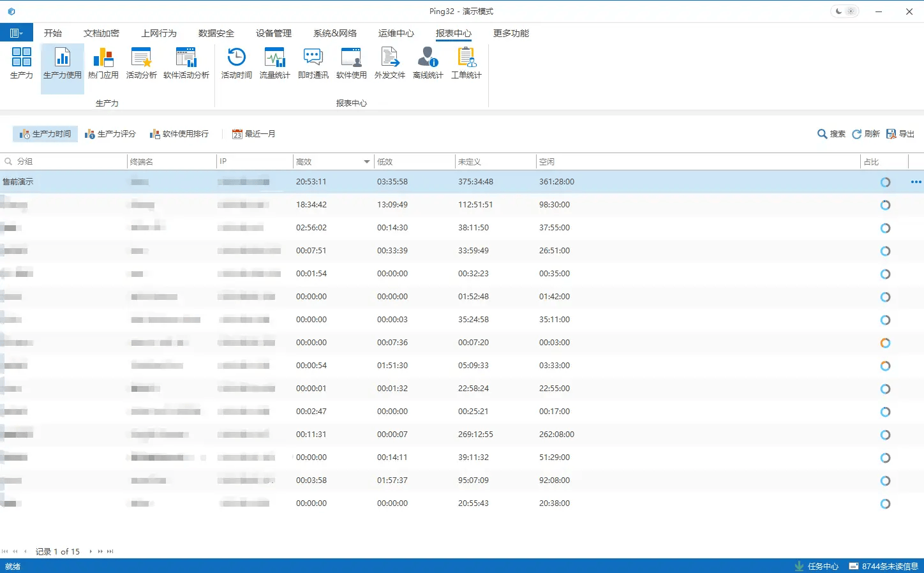Open the 最近一月 date range selector

[x=254, y=134]
